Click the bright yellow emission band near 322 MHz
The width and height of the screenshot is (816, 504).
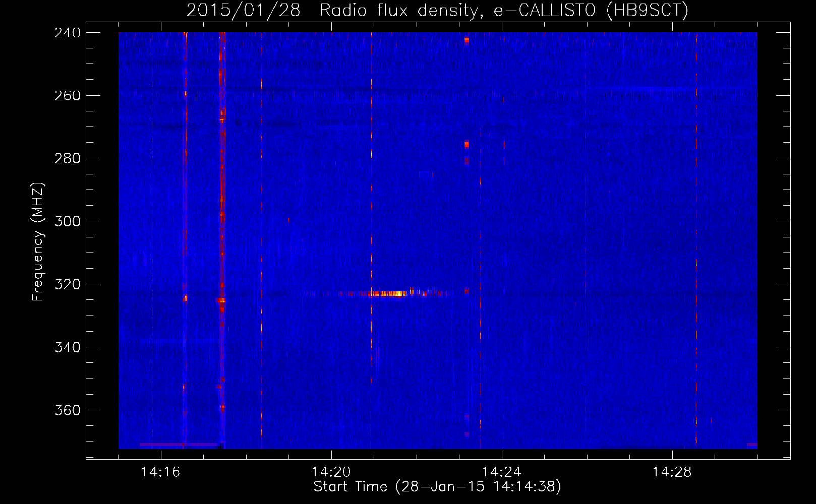(x=388, y=293)
